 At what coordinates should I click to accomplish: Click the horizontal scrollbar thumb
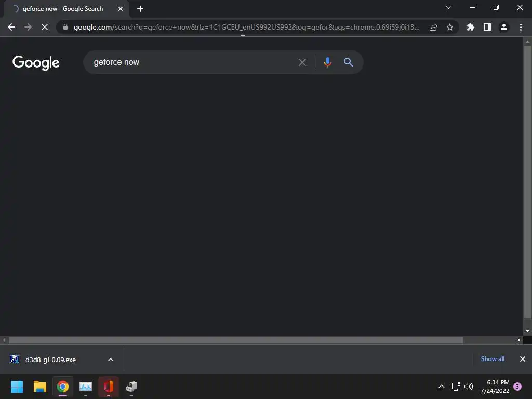click(236, 340)
